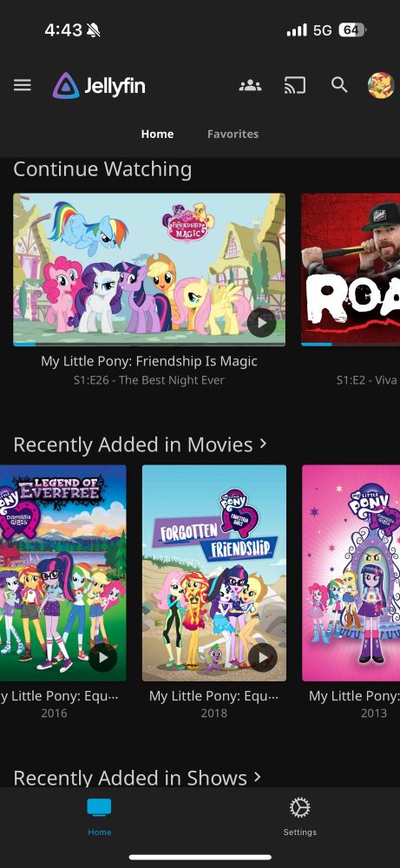
Task: Expand Recently Added in Shows chevron
Action: click(257, 777)
